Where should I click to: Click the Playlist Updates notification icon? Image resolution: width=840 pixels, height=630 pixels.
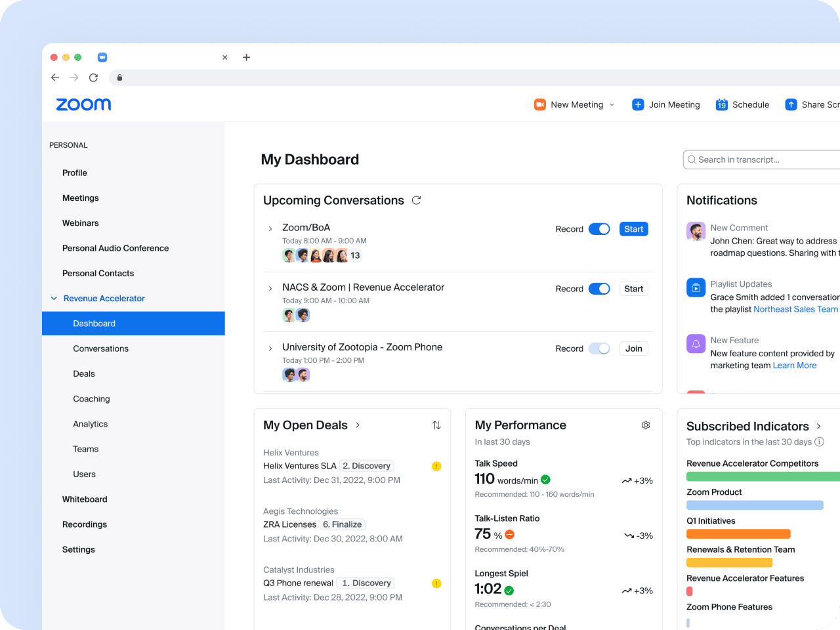[696, 287]
